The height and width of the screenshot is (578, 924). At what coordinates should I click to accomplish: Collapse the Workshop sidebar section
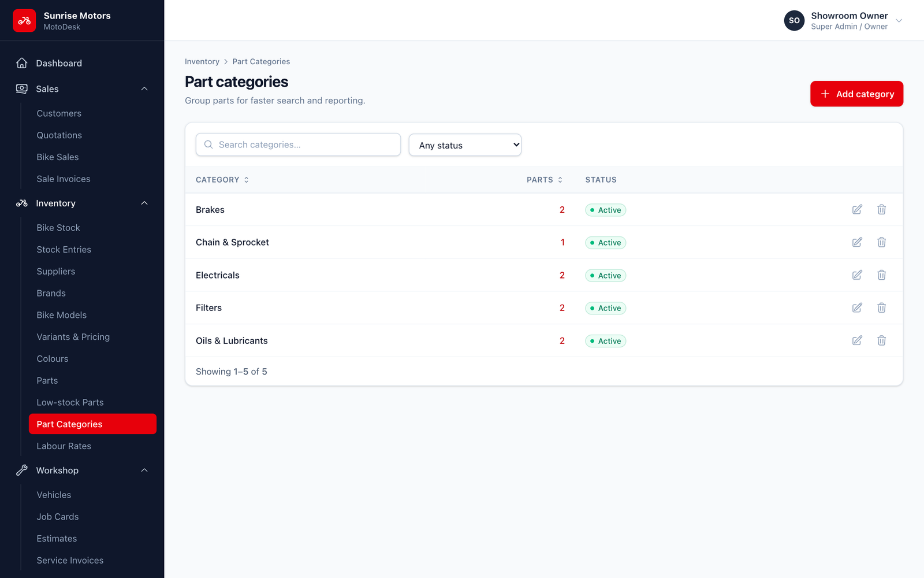click(x=144, y=470)
